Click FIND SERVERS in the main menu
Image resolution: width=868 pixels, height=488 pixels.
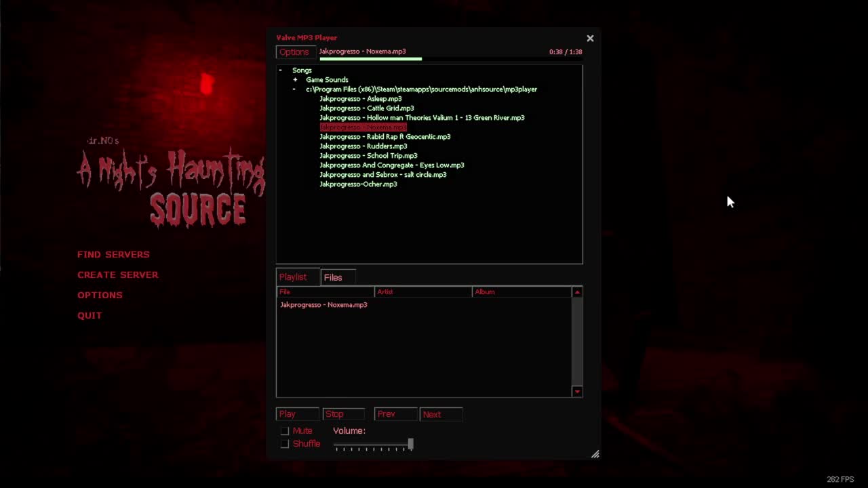pyautogui.click(x=113, y=254)
